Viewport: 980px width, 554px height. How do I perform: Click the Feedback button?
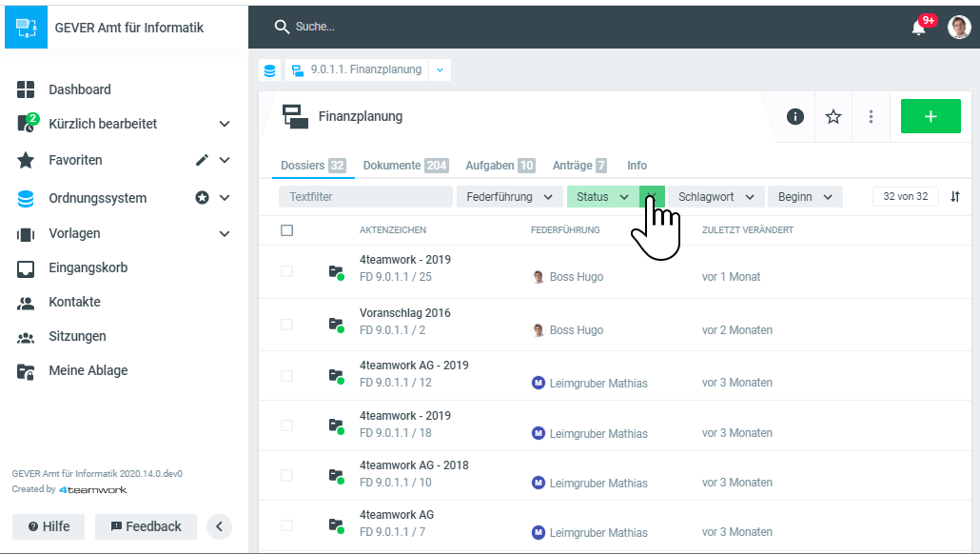(146, 526)
